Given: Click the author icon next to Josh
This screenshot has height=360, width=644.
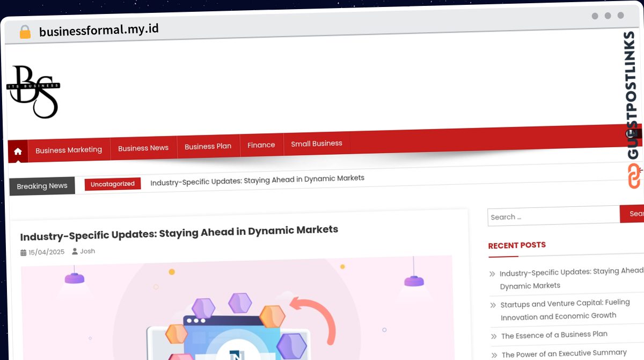Looking at the screenshot, I should [x=75, y=251].
